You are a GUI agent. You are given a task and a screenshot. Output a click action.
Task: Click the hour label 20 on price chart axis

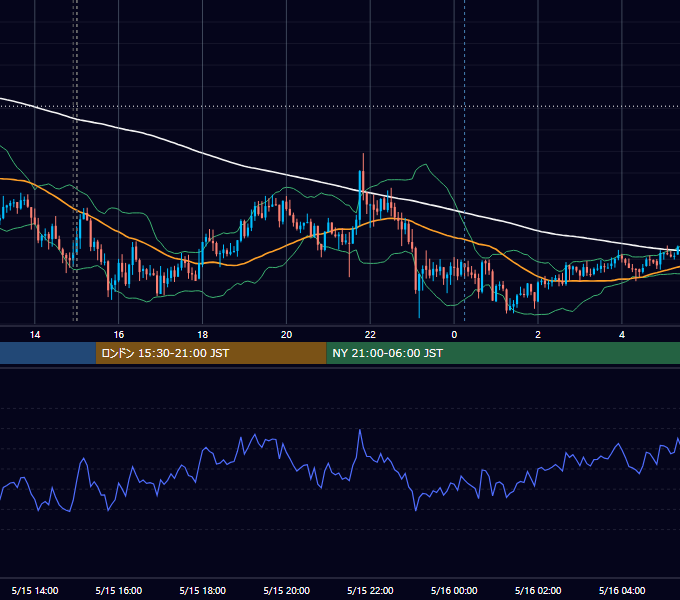coord(286,334)
